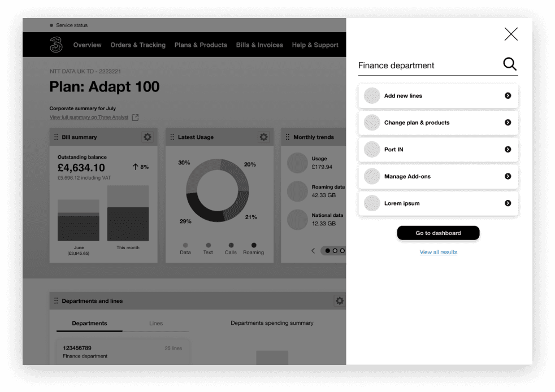The image size is (555, 392).
Task: Click the external link icon beside Three Analyst
Action: coord(135,117)
